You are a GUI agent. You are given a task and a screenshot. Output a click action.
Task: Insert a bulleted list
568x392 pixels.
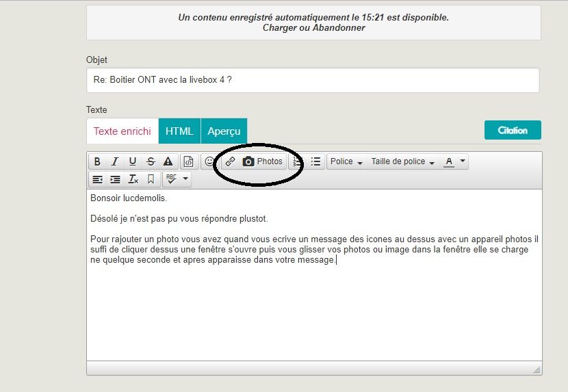(x=315, y=161)
